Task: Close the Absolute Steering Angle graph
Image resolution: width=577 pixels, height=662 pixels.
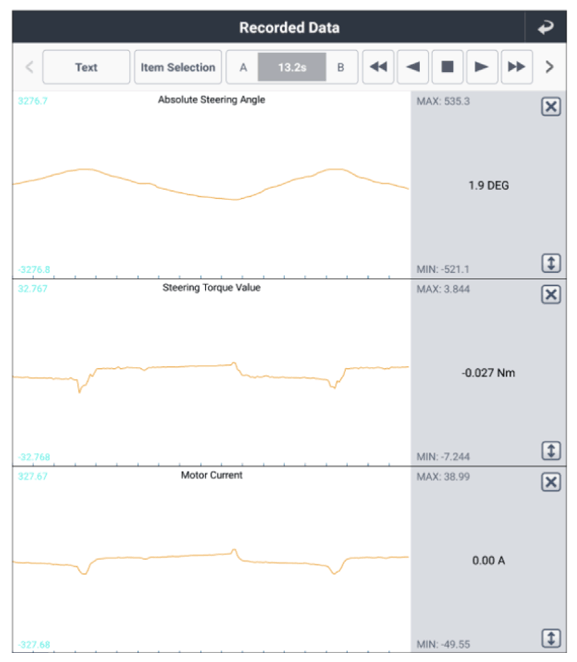Action: click(x=551, y=106)
